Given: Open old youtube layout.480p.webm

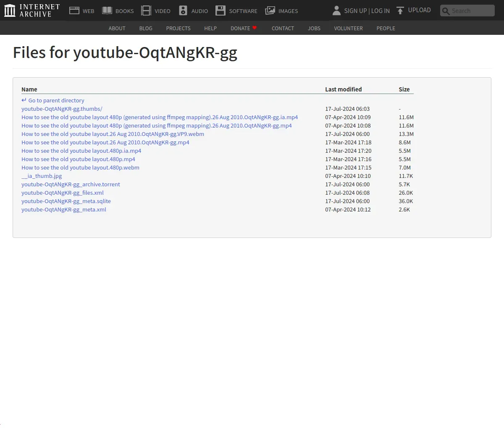Looking at the screenshot, I should (x=80, y=167).
